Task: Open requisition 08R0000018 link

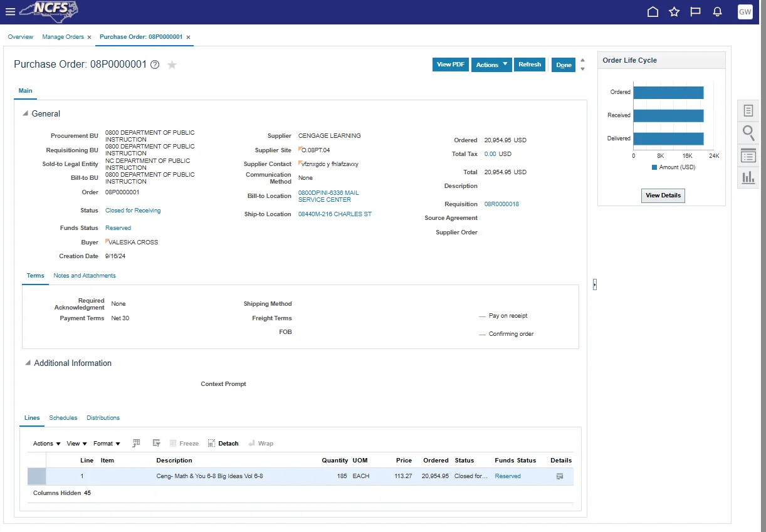Action: [x=501, y=204]
